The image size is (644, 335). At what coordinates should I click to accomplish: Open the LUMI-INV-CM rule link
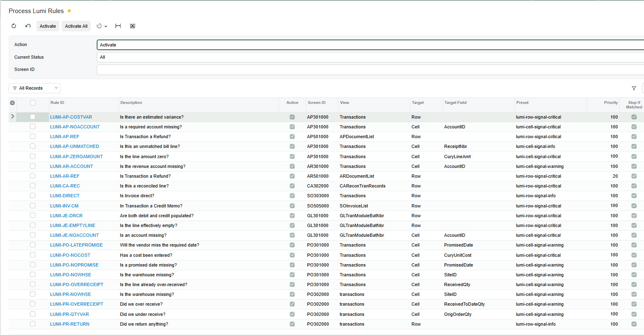click(x=64, y=206)
